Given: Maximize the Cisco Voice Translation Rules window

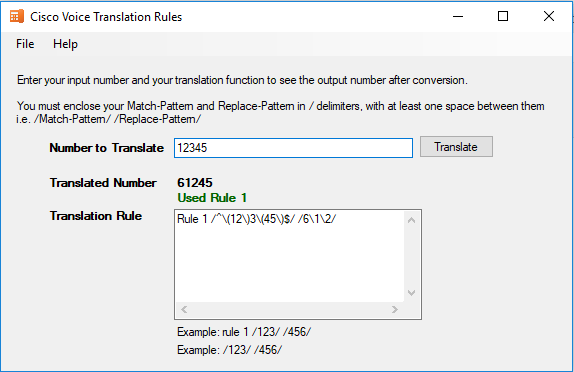Looking at the screenshot, I should (503, 16).
